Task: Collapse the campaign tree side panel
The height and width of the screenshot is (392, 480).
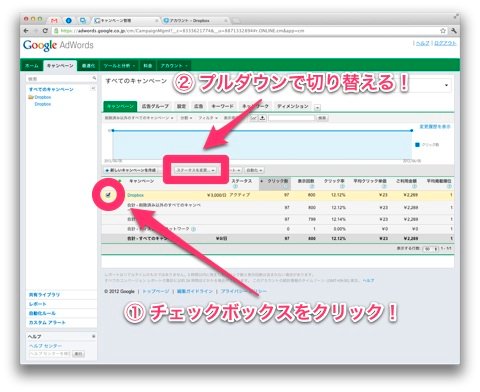Action: coord(93,89)
